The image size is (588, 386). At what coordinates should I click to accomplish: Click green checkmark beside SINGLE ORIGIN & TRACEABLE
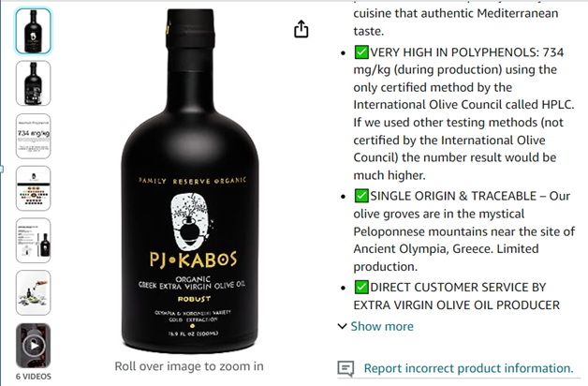361,196
